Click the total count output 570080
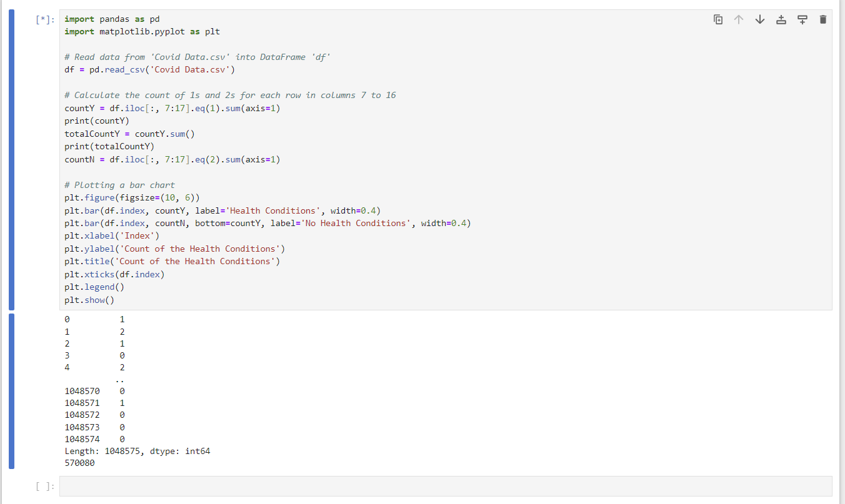This screenshot has width=845, height=504. (79, 463)
